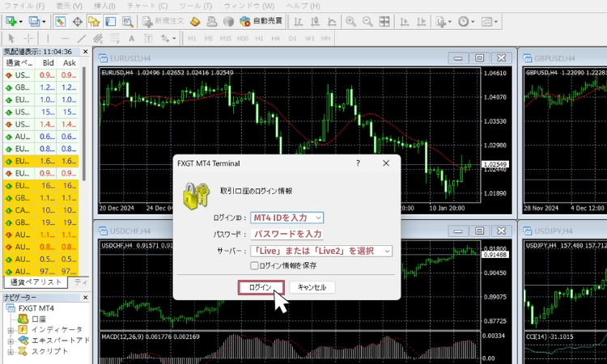Toggle the Data Window crosshair-circle icon

78,21
